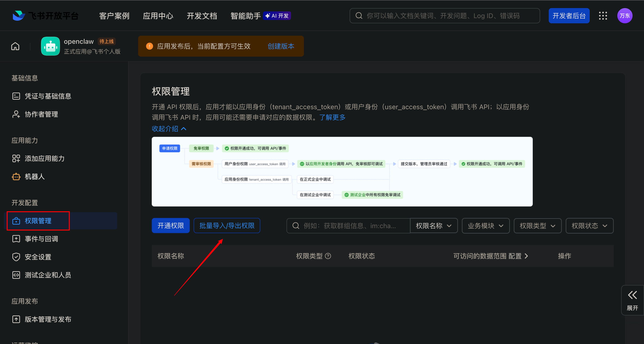Click the magnifier icon in top search
Image resolution: width=644 pixels, height=344 pixels.
359,16
